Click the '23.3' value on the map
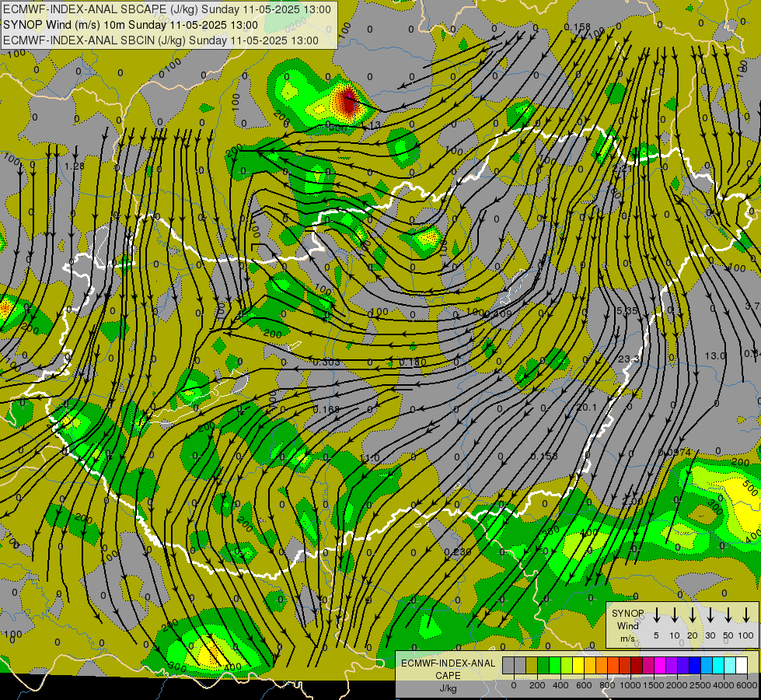Image resolution: width=761 pixels, height=700 pixels. [629, 359]
